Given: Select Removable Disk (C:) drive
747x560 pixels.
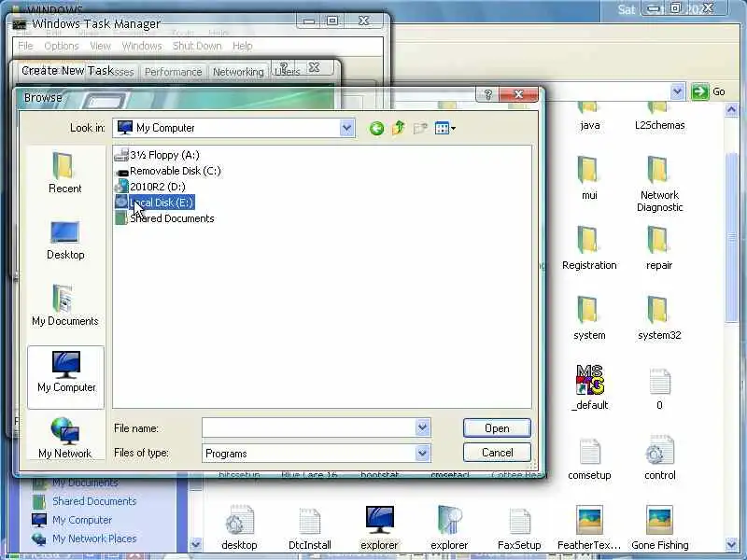Looking at the screenshot, I should pyautogui.click(x=168, y=171).
